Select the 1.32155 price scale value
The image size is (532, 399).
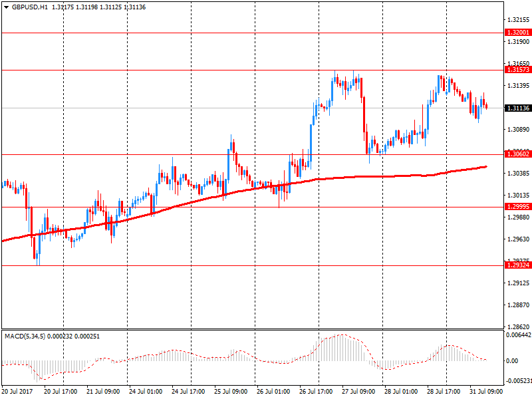(519, 20)
